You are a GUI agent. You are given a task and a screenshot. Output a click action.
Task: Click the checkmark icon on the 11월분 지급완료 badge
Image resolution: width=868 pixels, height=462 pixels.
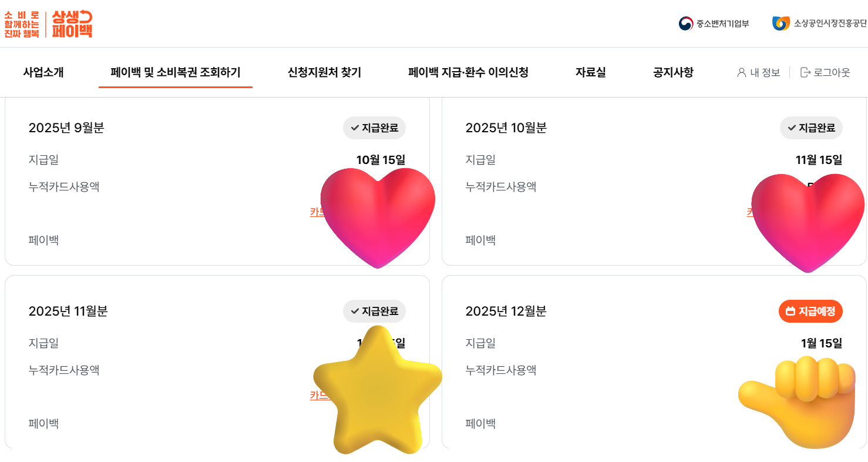click(x=354, y=311)
